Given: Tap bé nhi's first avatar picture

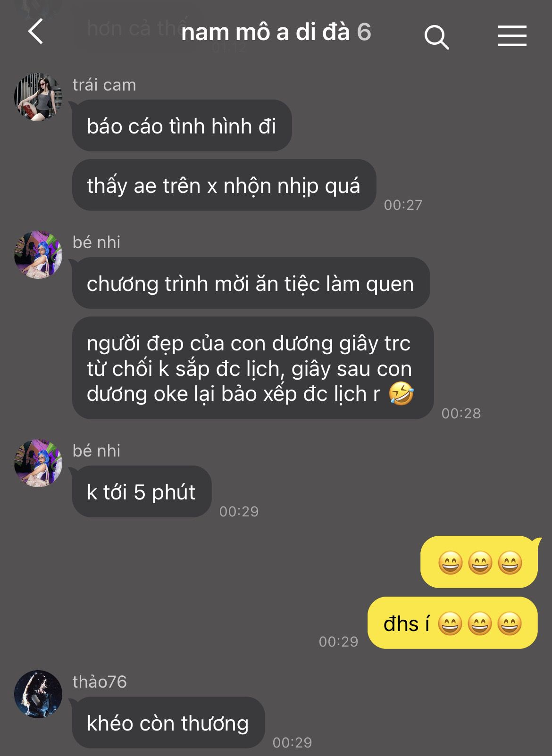Looking at the screenshot, I should tap(38, 255).
